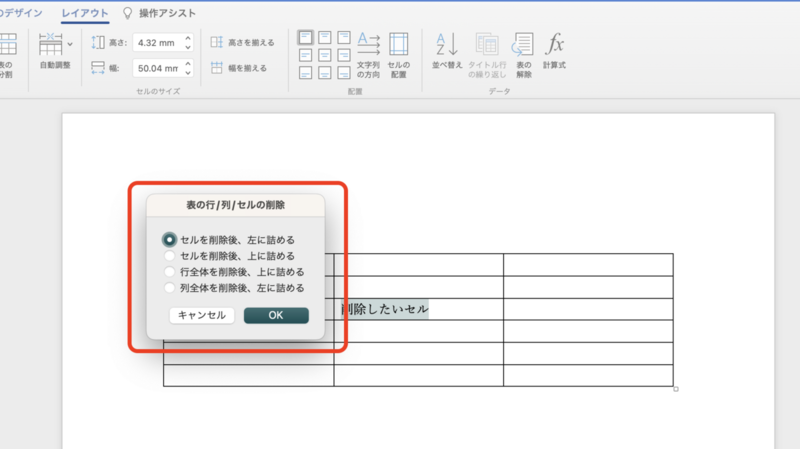Viewport: 800px width, 449px height.
Task: Click the table resize handle at corner
Action: [676, 389]
